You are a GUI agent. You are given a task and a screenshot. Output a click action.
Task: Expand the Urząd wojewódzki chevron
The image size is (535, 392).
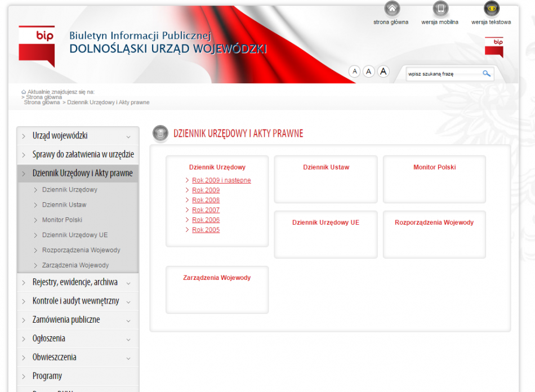point(128,136)
